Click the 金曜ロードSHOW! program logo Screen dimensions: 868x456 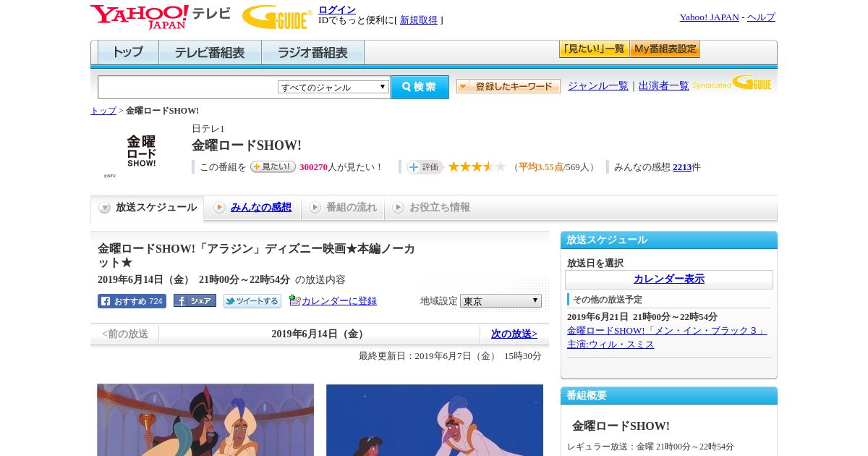pyautogui.click(x=141, y=151)
